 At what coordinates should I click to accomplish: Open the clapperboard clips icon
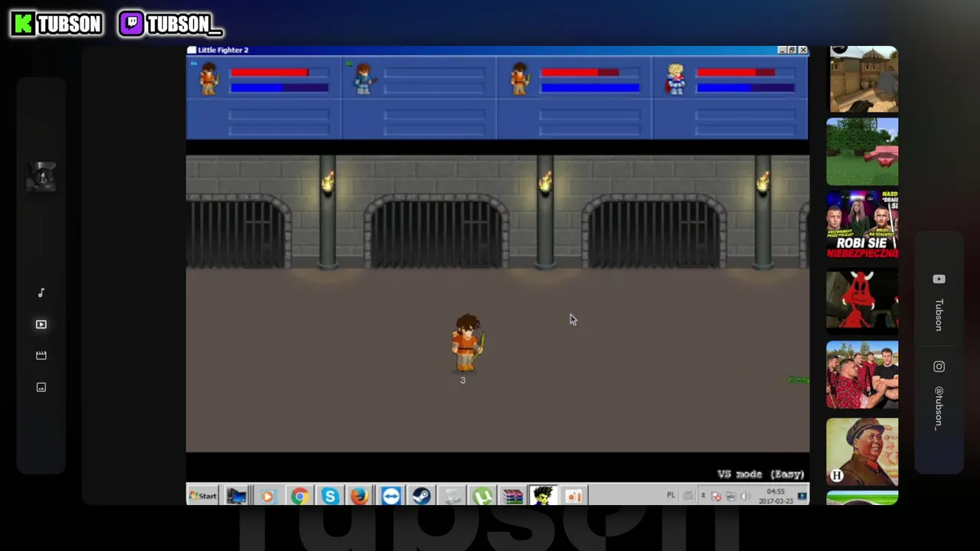[41, 355]
